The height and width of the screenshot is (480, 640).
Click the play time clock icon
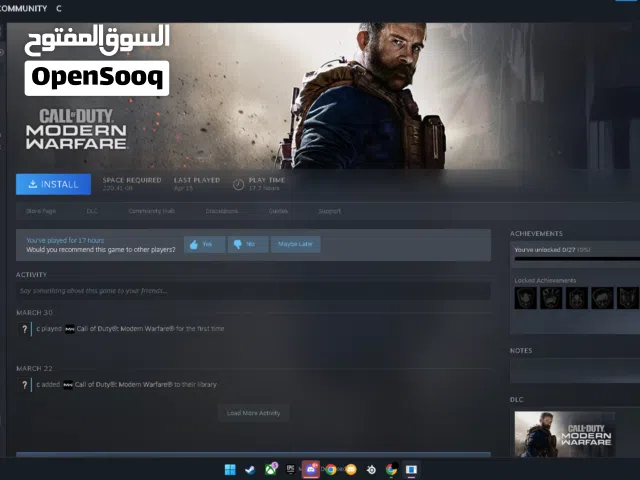pos(238,184)
